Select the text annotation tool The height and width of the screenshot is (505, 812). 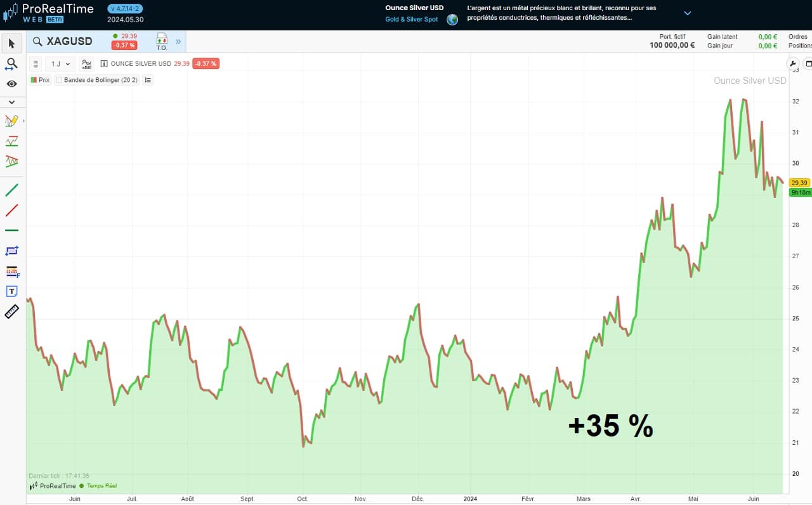click(x=11, y=291)
